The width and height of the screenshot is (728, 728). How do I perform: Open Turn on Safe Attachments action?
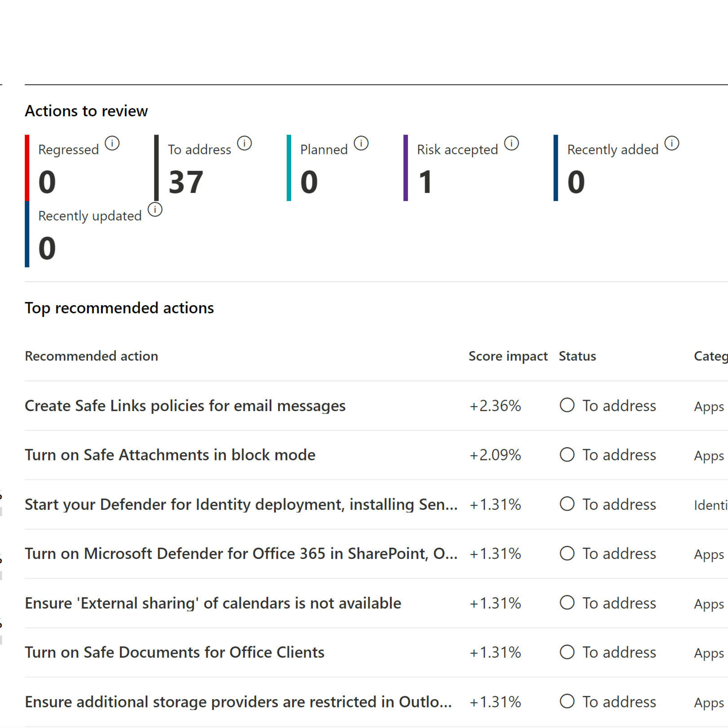tap(170, 455)
